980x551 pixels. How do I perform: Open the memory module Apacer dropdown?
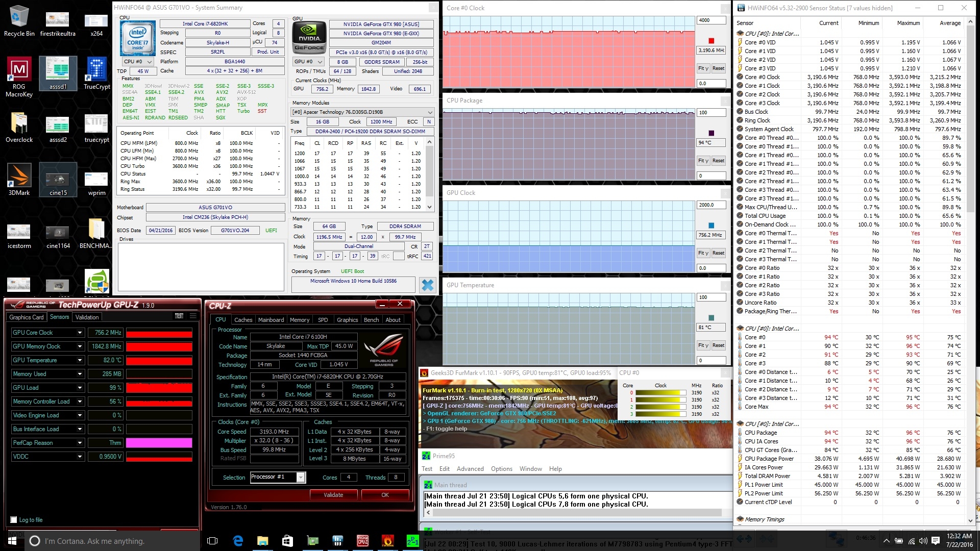coord(362,112)
